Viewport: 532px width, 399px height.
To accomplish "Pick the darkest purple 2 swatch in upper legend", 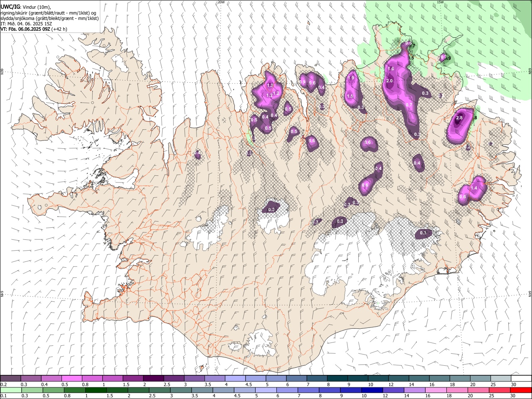I will (153, 378).
